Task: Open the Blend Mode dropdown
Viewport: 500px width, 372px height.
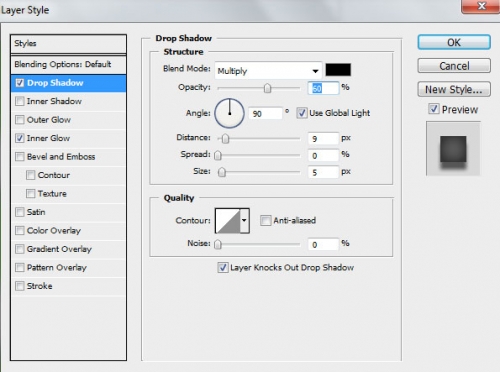Action: pyautogui.click(x=268, y=71)
